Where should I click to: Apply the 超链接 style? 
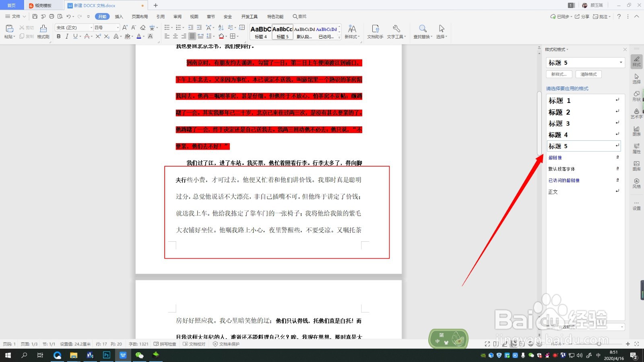tap(584, 158)
